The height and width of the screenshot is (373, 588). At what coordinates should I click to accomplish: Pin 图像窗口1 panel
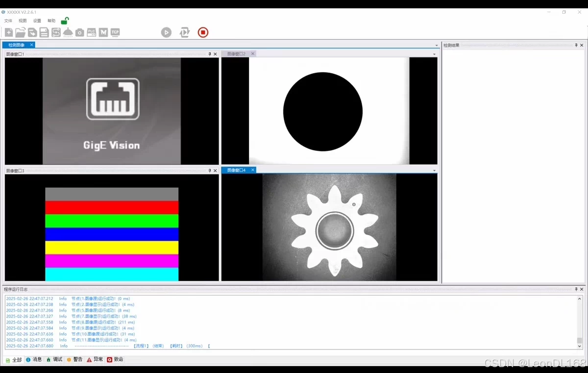point(210,54)
